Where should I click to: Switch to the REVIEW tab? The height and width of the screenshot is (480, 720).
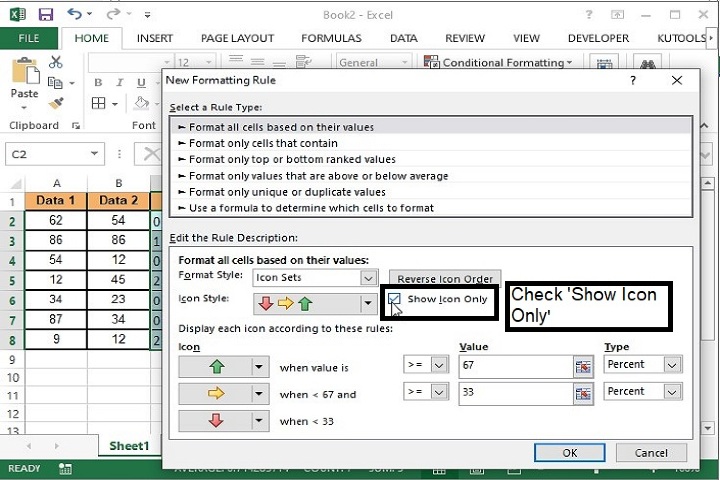click(x=465, y=39)
